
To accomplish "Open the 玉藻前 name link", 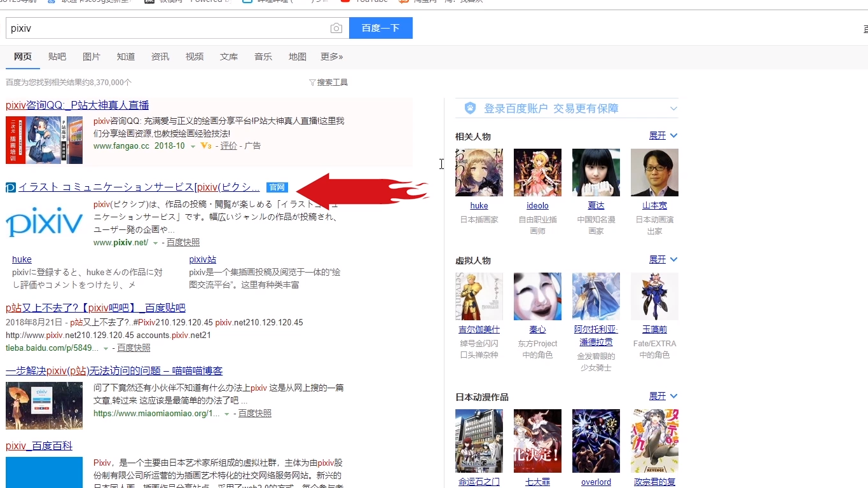I will [x=654, y=330].
